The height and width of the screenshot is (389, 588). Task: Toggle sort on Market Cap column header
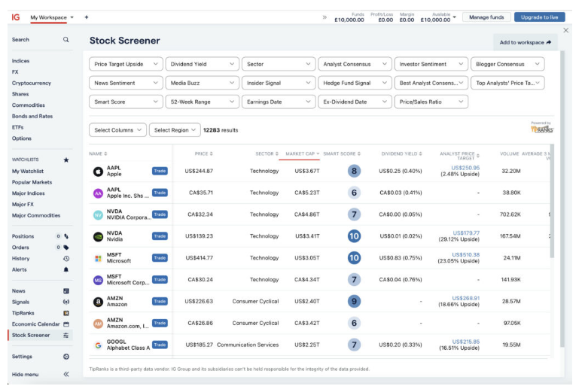(301, 153)
